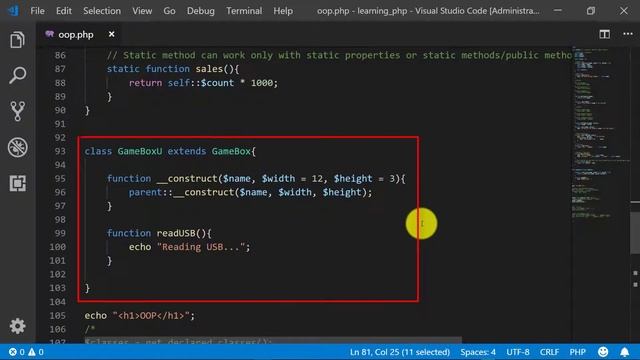640x360 pixels.
Task: Click line number 87 in gutter
Action: pyautogui.click(x=60, y=69)
